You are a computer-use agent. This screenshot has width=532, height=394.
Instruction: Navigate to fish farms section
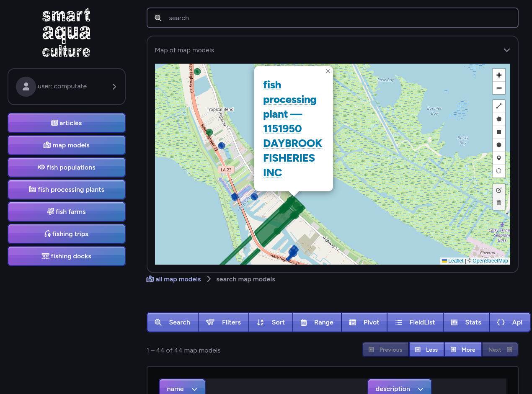click(66, 211)
